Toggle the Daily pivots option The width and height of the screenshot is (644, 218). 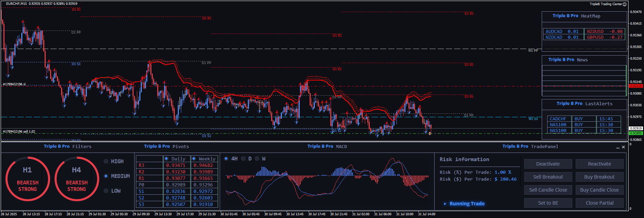coord(166,159)
